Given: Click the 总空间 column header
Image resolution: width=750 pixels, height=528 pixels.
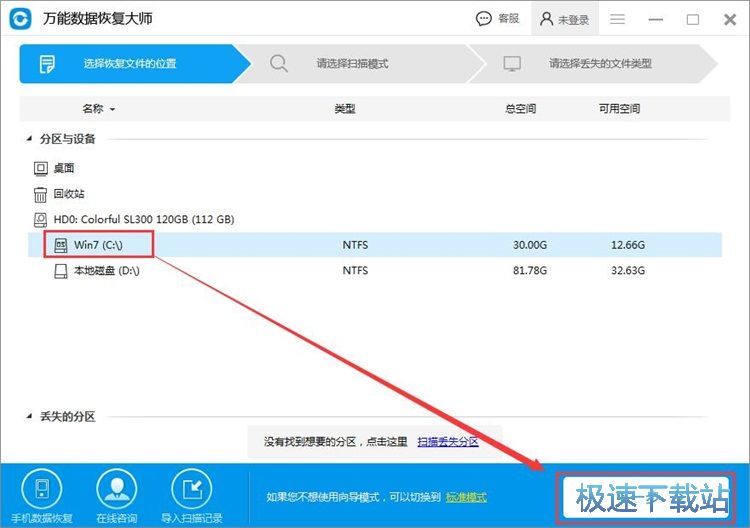Looking at the screenshot, I should pos(520,109).
